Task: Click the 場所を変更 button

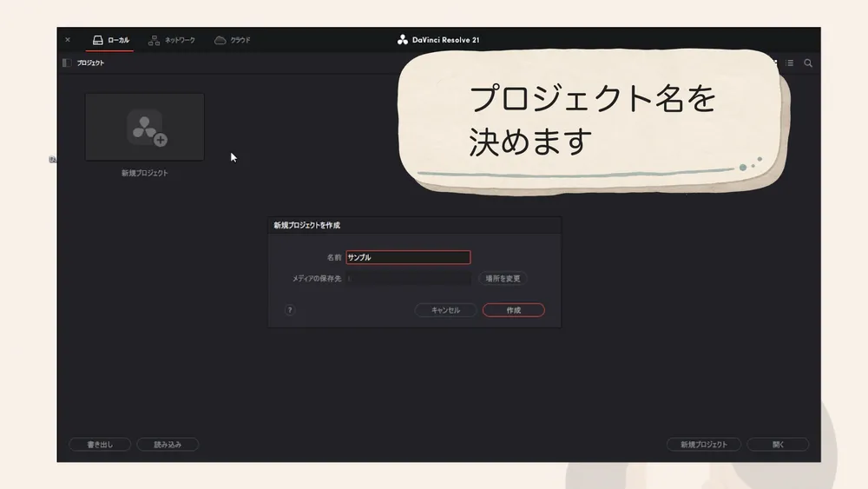Action: click(503, 279)
